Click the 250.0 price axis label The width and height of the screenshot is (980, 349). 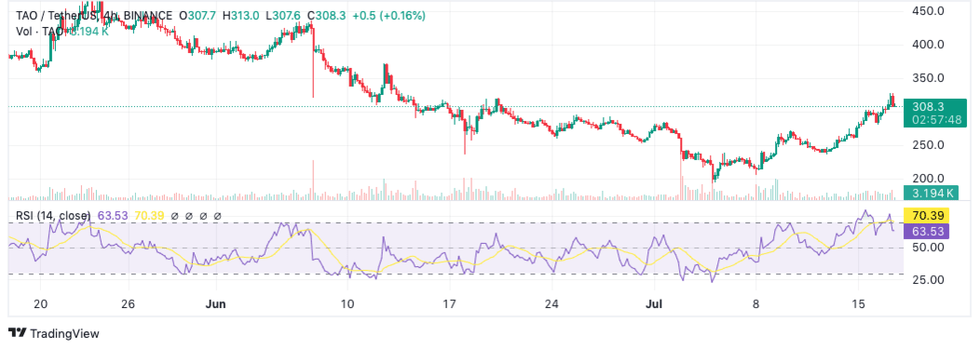(928, 145)
